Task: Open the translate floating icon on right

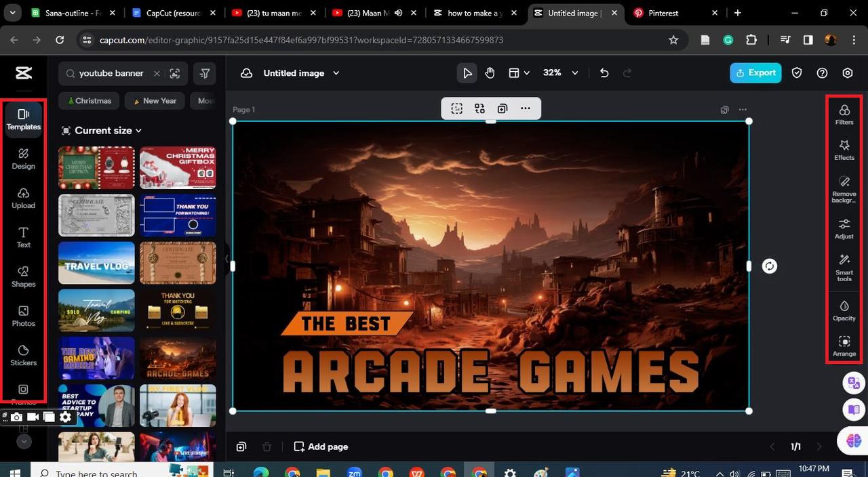Action: [853, 382]
